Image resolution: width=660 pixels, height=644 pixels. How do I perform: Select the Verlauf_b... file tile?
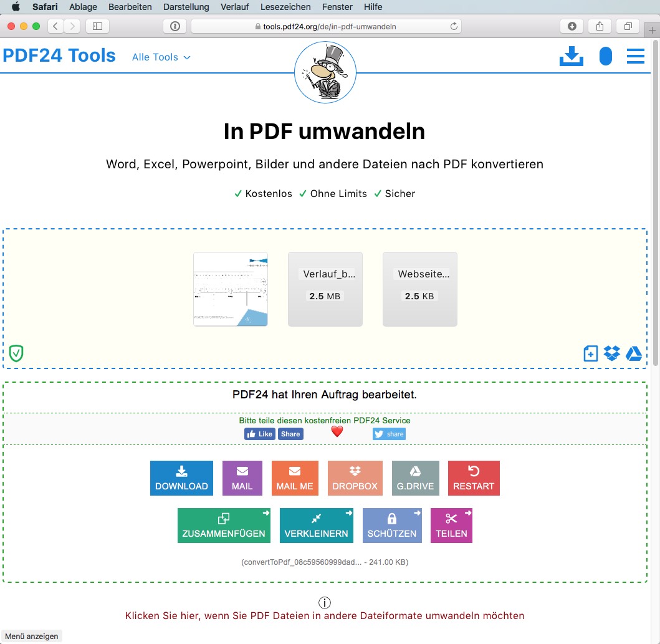[x=325, y=289]
